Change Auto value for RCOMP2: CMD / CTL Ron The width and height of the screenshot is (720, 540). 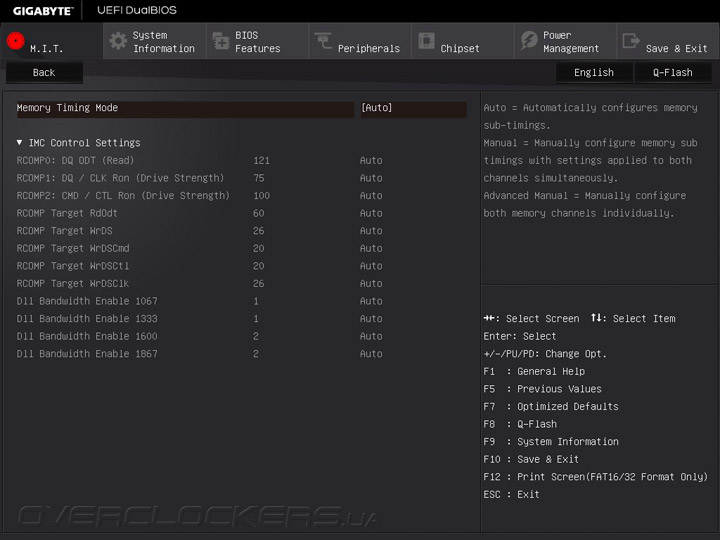[x=371, y=196]
